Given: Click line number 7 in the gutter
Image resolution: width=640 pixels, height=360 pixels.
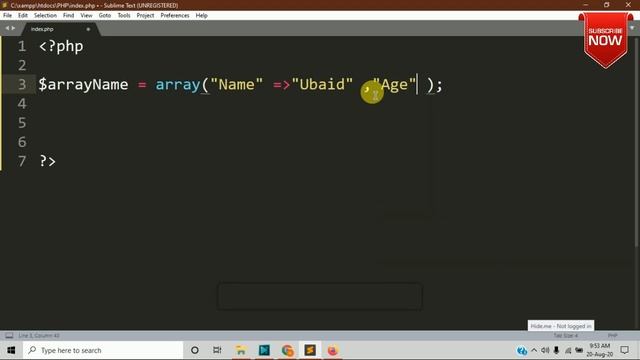Looking at the screenshot, I should [22, 161].
